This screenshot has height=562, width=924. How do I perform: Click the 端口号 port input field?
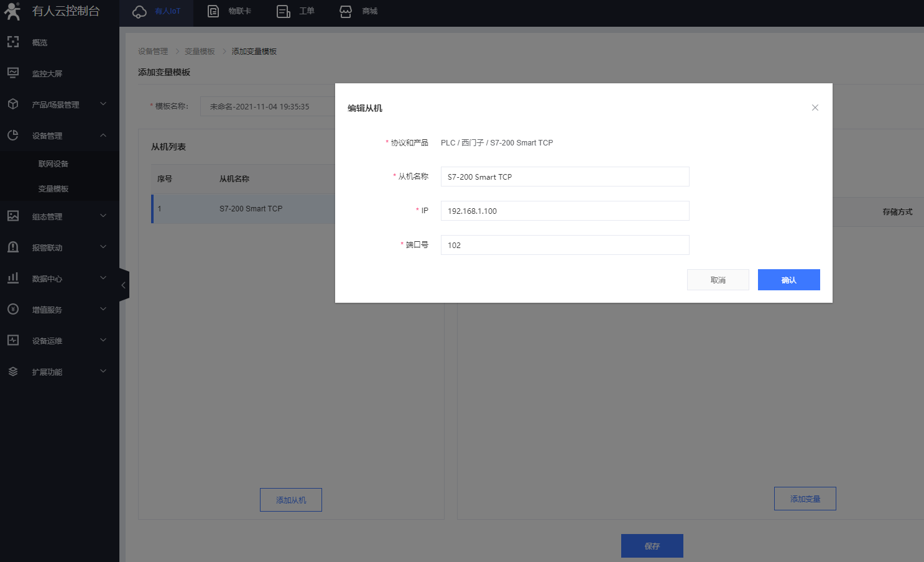[x=565, y=245]
